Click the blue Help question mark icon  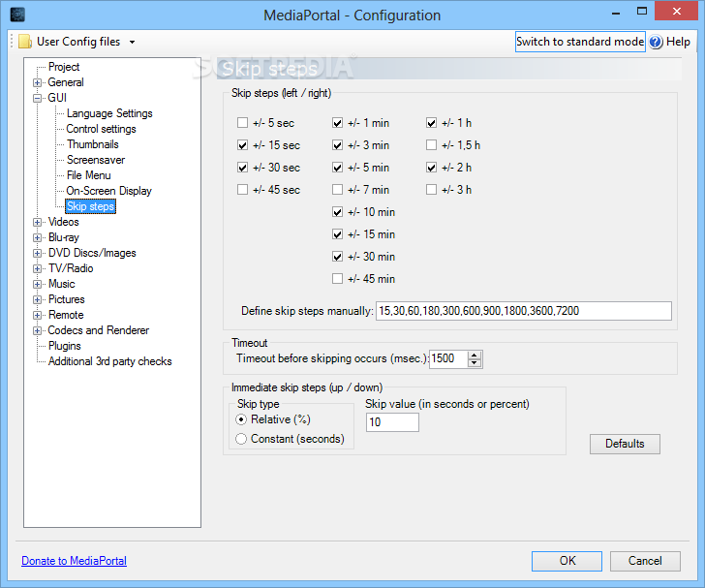click(656, 42)
